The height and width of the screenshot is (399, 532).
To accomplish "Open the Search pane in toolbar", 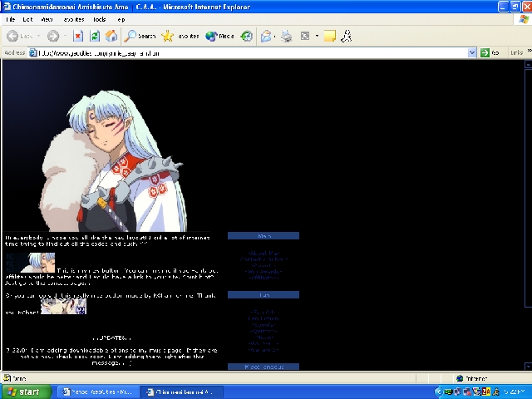I will click(140, 36).
